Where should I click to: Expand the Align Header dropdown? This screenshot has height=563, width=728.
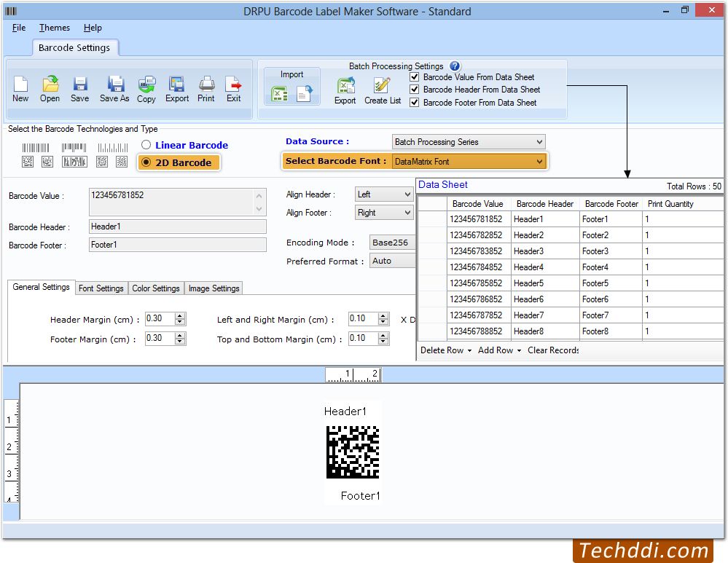(383, 194)
